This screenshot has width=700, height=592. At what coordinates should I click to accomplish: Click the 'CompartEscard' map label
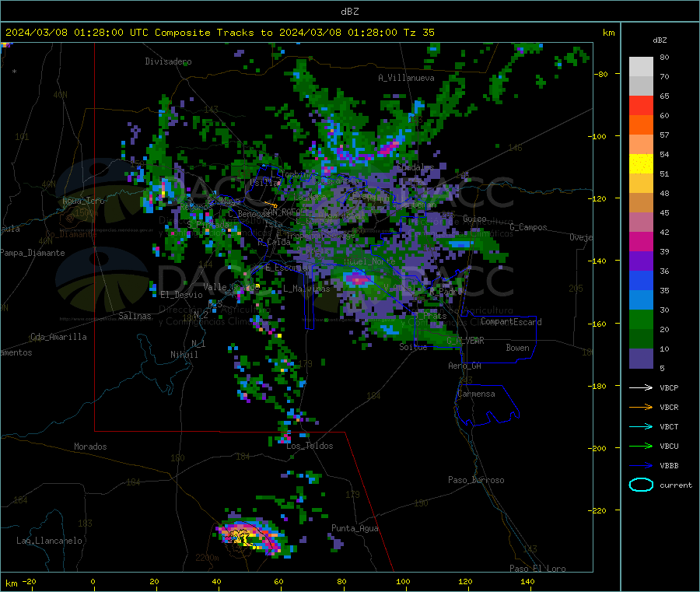[x=511, y=322]
